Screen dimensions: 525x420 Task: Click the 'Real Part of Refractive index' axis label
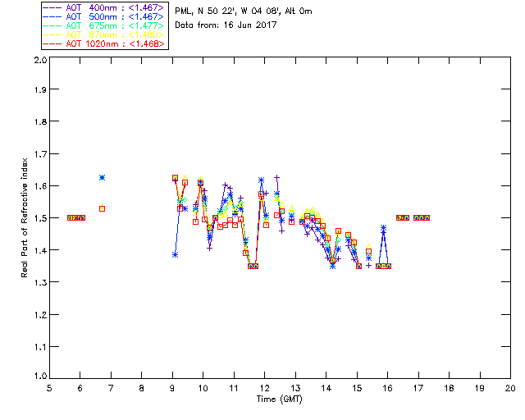pos(24,217)
